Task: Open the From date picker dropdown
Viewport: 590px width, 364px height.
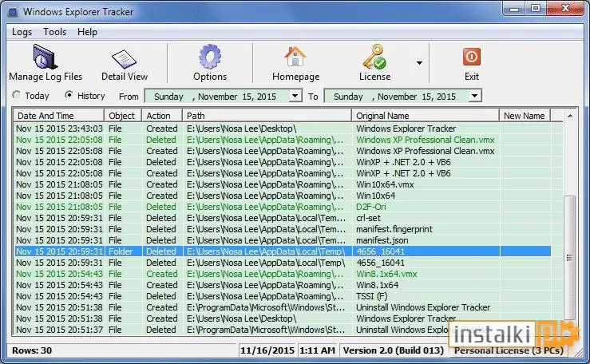Action: [x=295, y=96]
